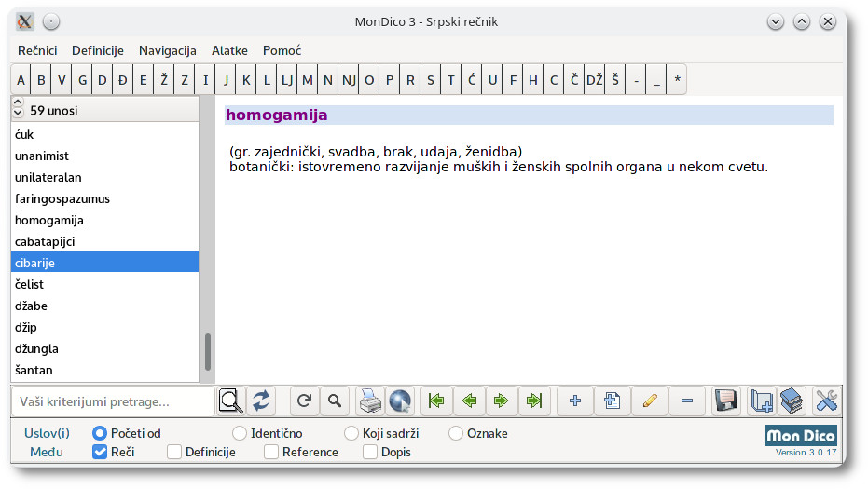
Task: Select 'homogamija' in the word list
Action: click(x=104, y=220)
